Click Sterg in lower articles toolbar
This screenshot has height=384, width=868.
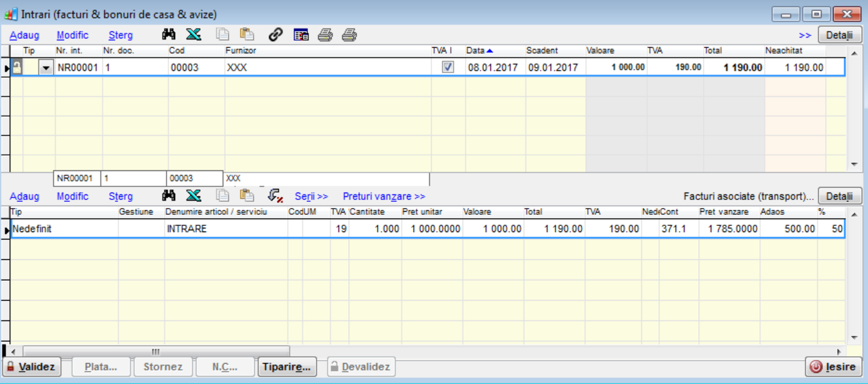click(120, 196)
